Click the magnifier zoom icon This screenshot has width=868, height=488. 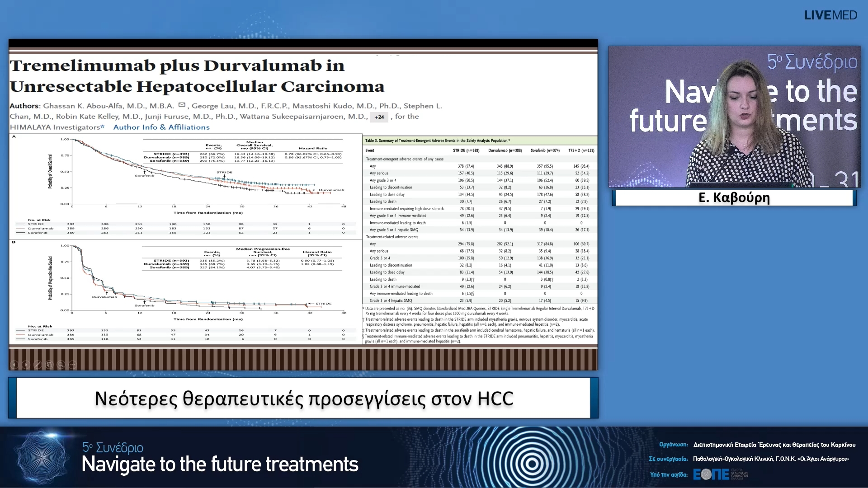61,365
